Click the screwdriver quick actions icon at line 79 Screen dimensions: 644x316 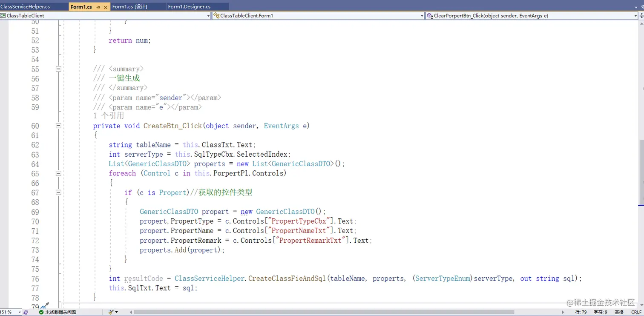tap(45, 306)
